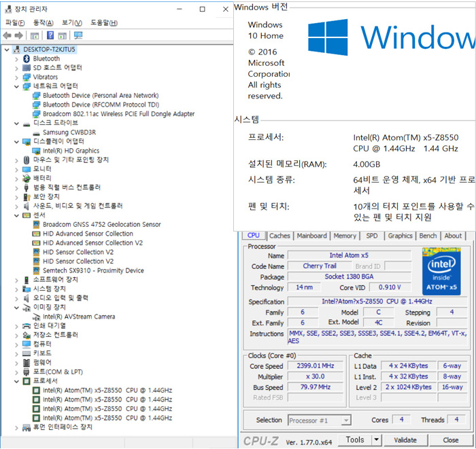Click the Intel inside Atom x5 logo in CPU-Z
Screen dimensions: 476x449
click(x=441, y=271)
